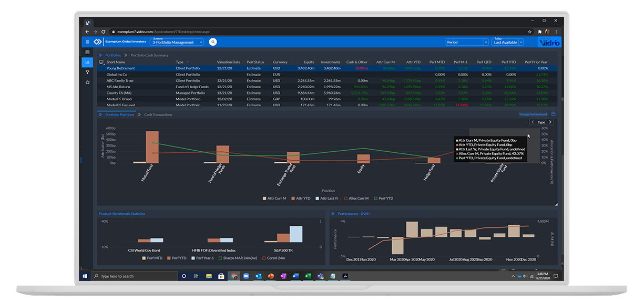Collapse the Portfolio Positions panel chevron
644x302 pixels.
point(100,114)
